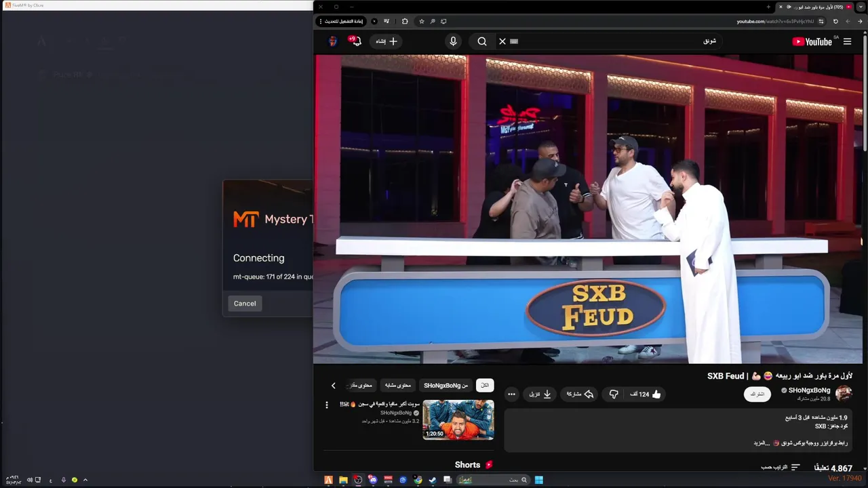
Task: Show hidden system tray icons chevron
Action: [85, 480]
